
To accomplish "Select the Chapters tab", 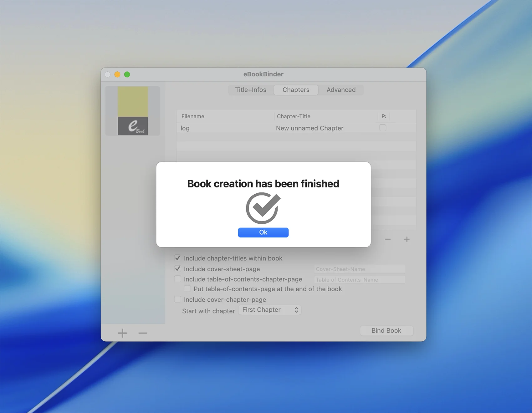I will (x=296, y=90).
